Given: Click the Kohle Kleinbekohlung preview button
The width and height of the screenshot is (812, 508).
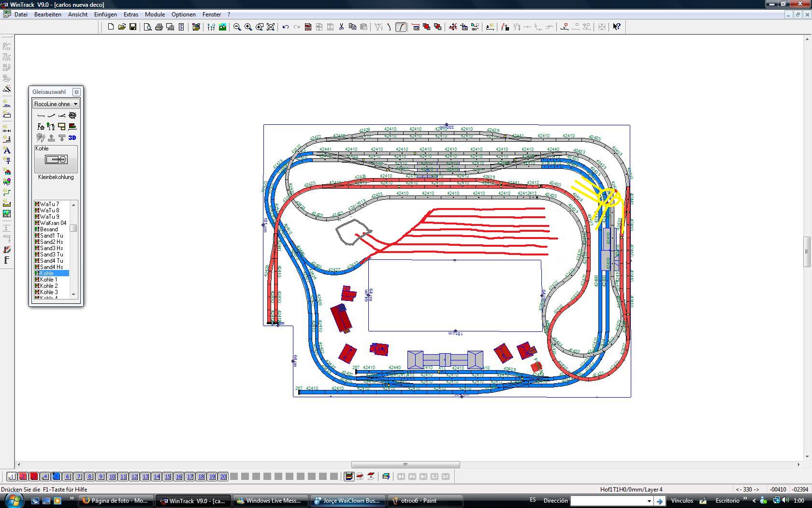Looking at the screenshot, I should [x=56, y=159].
